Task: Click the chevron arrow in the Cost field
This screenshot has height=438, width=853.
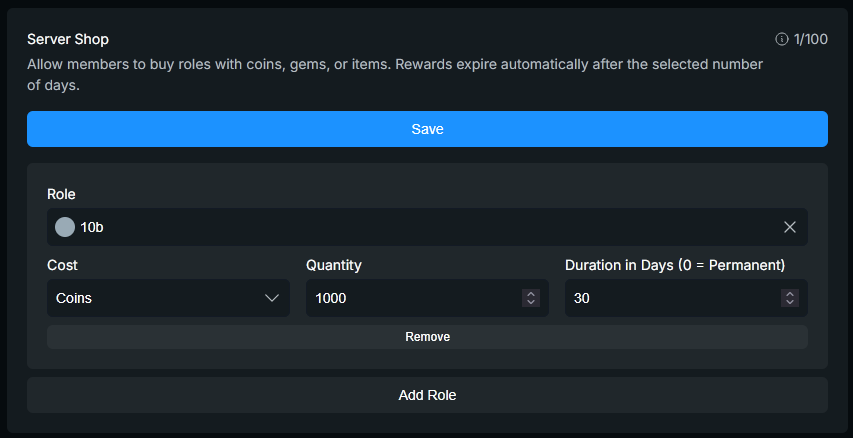Action: [x=272, y=298]
